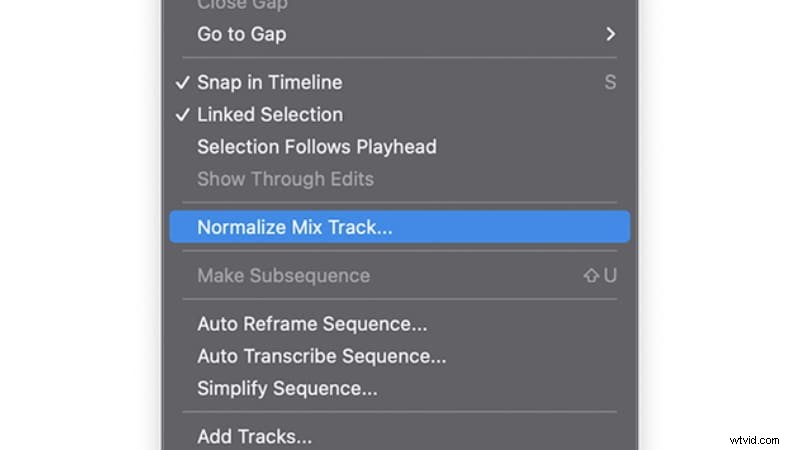Toggle Show Through Edits
Viewport: 800px width, 450px height.
pyautogui.click(x=285, y=179)
